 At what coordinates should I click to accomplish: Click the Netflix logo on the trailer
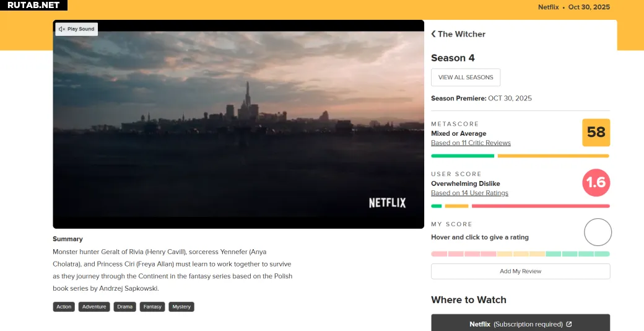tap(387, 203)
